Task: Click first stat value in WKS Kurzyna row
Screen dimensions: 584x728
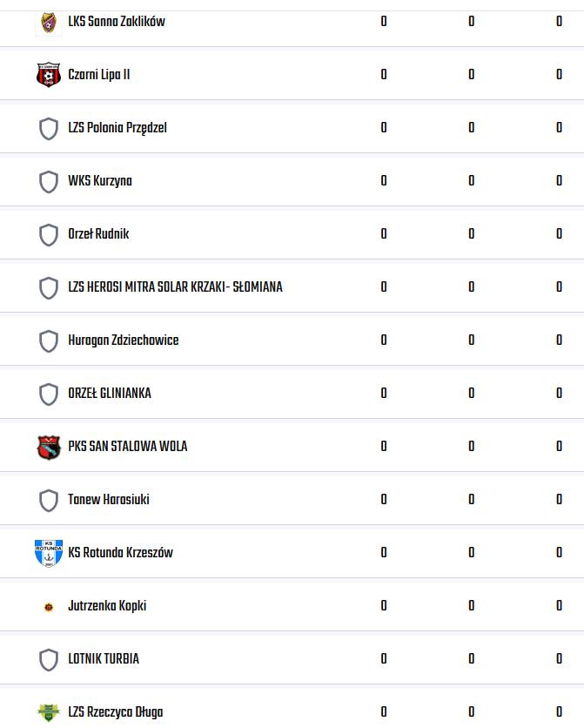Action: 384,180
